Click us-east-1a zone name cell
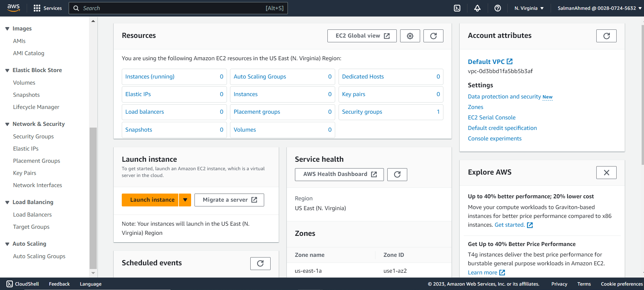The width and height of the screenshot is (644, 290). click(308, 271)
